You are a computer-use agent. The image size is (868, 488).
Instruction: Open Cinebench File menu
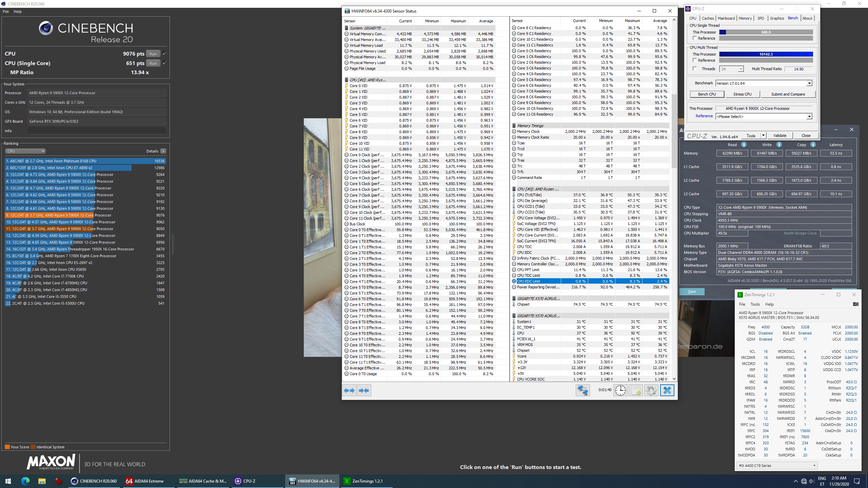(x=6, y=12)
